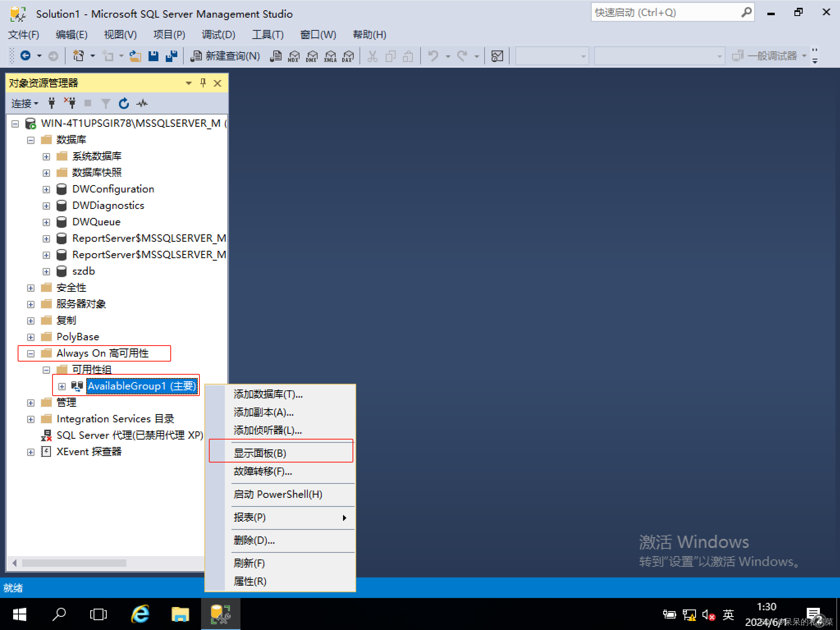Expand the szdb database node

(46, 271)
